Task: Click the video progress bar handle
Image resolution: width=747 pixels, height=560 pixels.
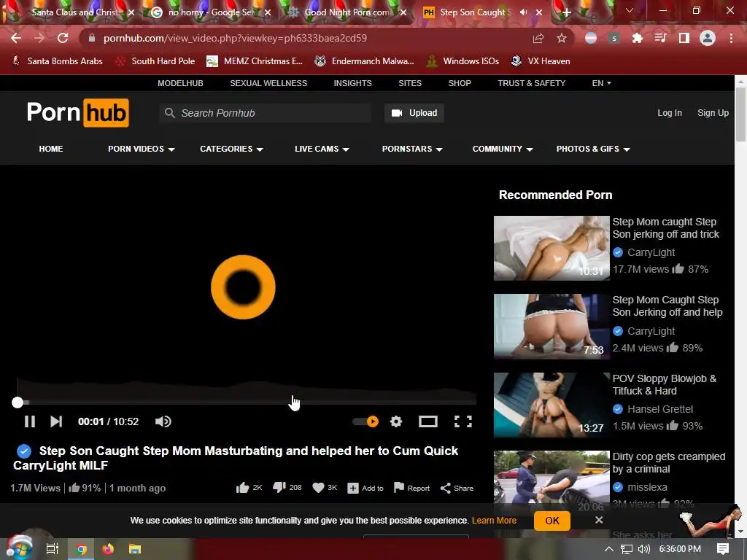Action: pos(18,402)
